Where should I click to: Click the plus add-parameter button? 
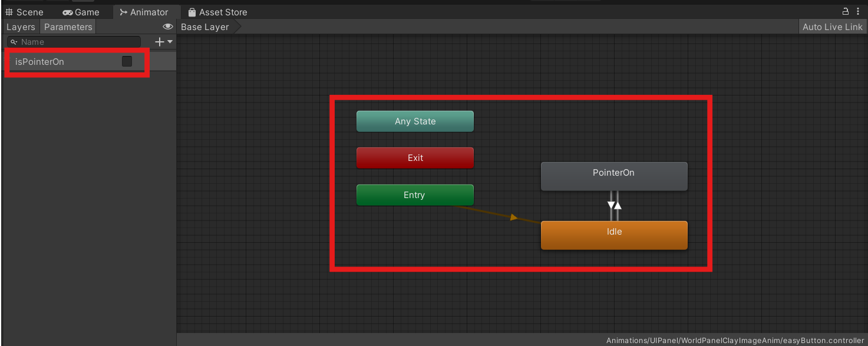[x=159, y=42]
